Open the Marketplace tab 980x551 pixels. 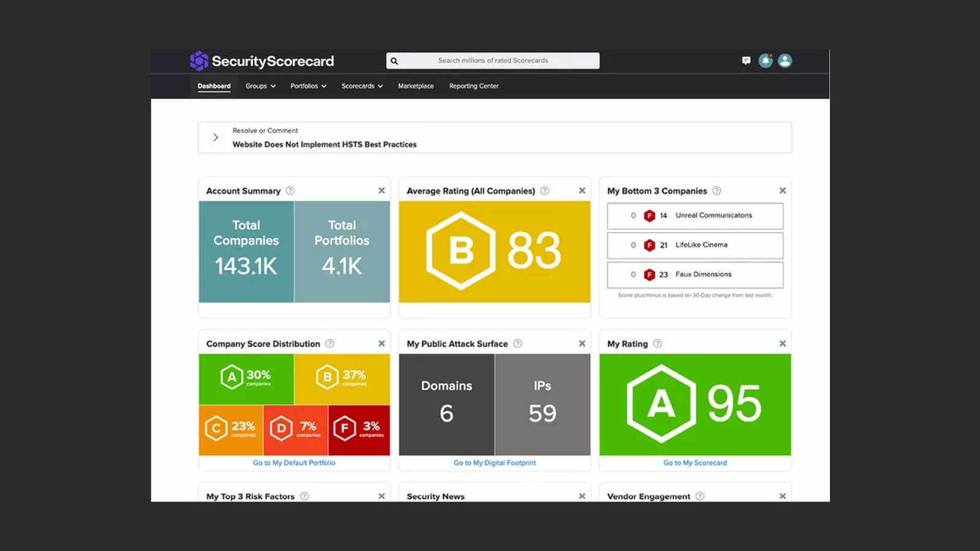click(x=416, y=86)
